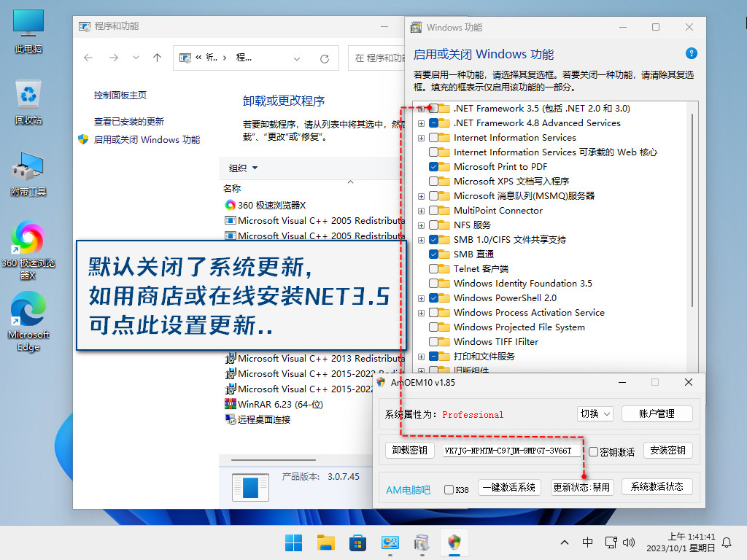Open the Windows Start menu
Image resolution: width=747 pixels, height=560 pixels.
[x=293, y=542]
